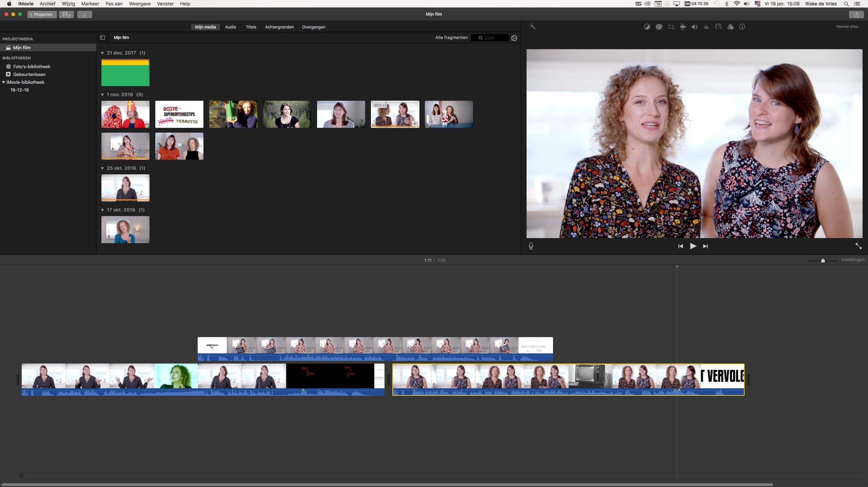The image size is (868, 487).
Task: Enable voiceover recording with the microphone icon
Action: coord(530,246)
